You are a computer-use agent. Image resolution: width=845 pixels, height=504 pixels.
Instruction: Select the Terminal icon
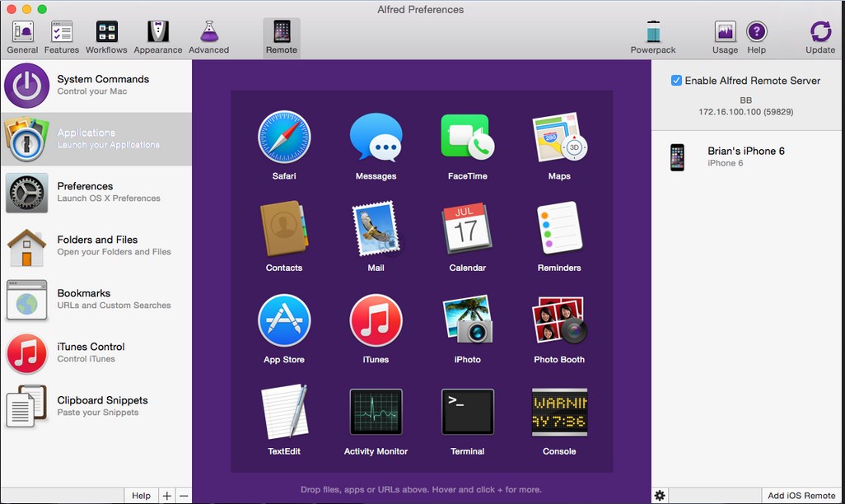point(467,413)
